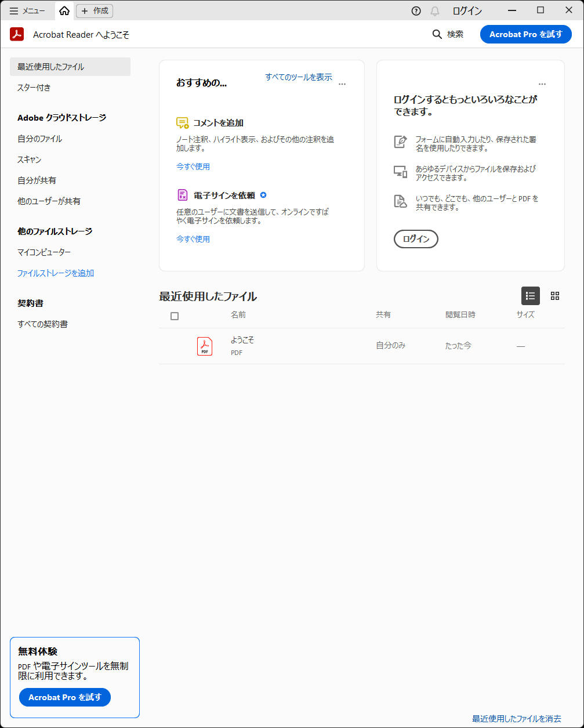Check the select-all files checkbox
This screenshot has width=584, height=728.
coord(175,314)
